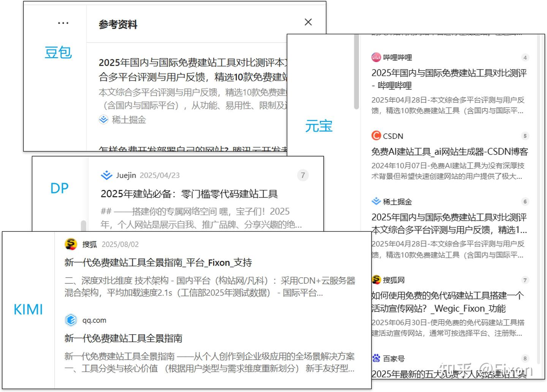Click 稀土掘金 source label in 豆包 panel
The image size is (547, 392).
pyautogui.click(x=129, y=120)
